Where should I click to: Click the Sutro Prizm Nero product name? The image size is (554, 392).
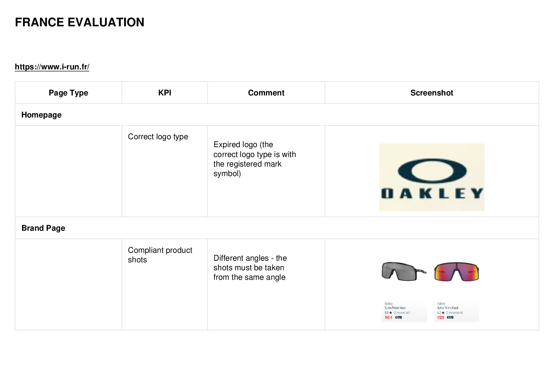point(395,308)
